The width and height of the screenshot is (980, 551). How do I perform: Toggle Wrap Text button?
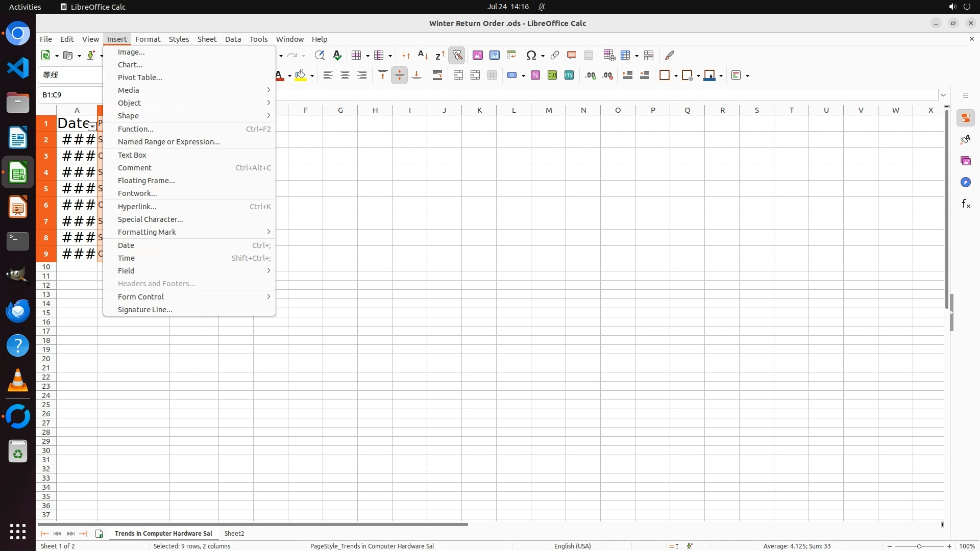point(437,76)
